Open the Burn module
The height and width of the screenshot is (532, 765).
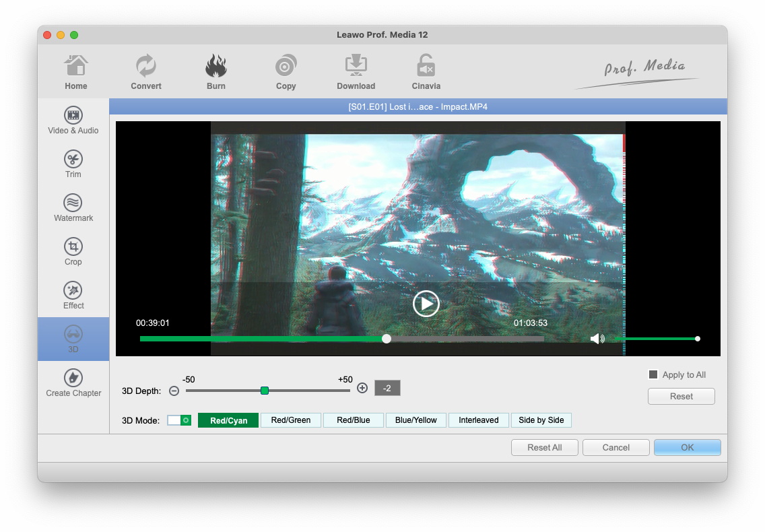[215, 73]
